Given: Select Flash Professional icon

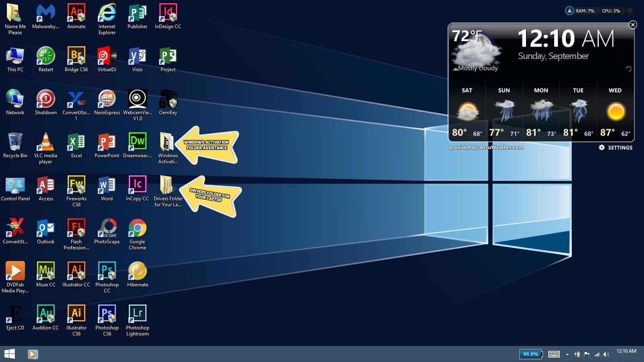Looking at the screenshot, I should (76, 234).
